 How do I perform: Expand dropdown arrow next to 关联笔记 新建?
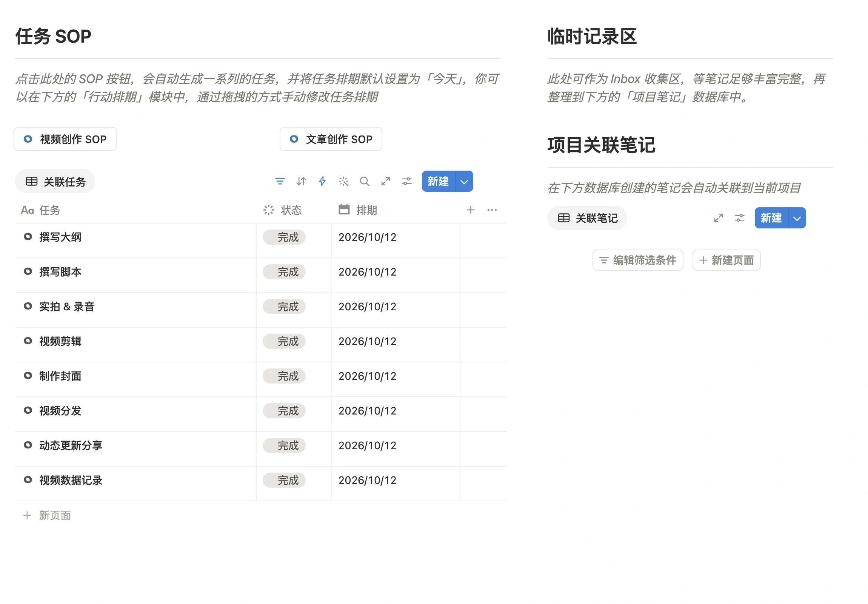[797, 218]
